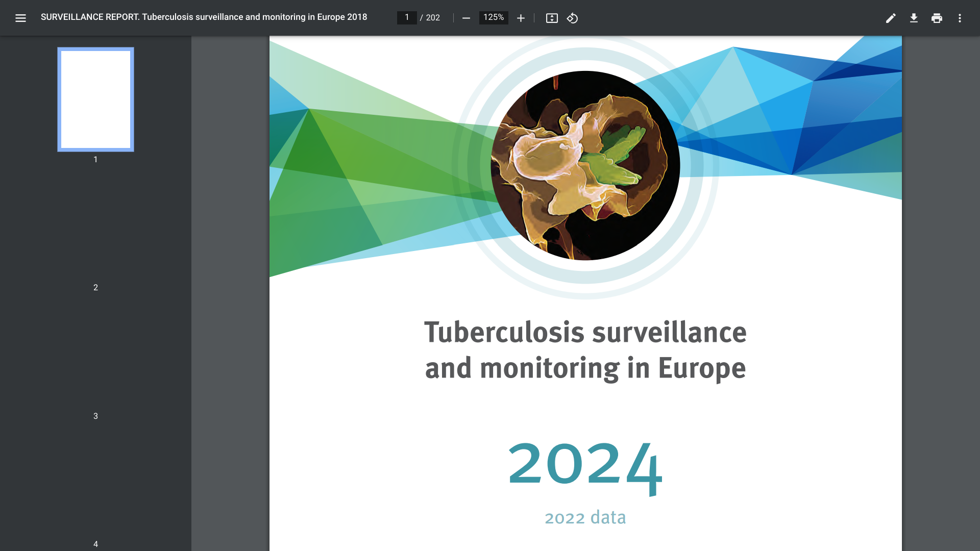Viewport: 980px width, 551px height.
Task: Toggle the sidebar with the hamburger menu icon
Action: click(20, 18)
